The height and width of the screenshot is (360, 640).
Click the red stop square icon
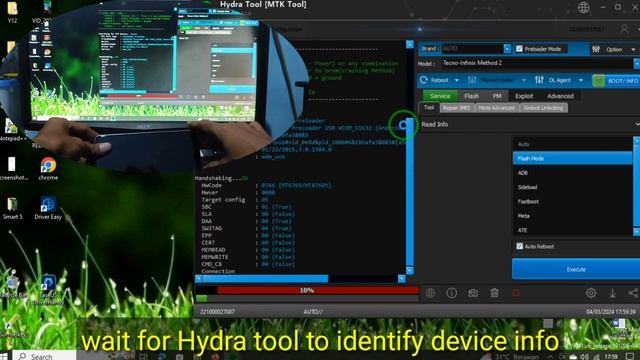click(x=516, y=293)
